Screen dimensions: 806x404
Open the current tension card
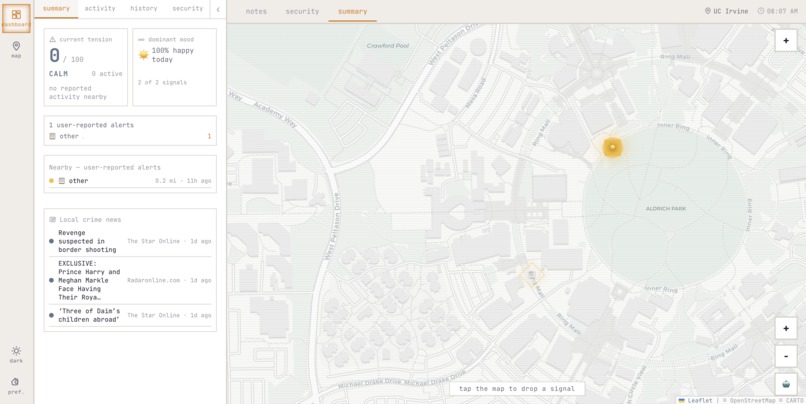tap(86, 67)
